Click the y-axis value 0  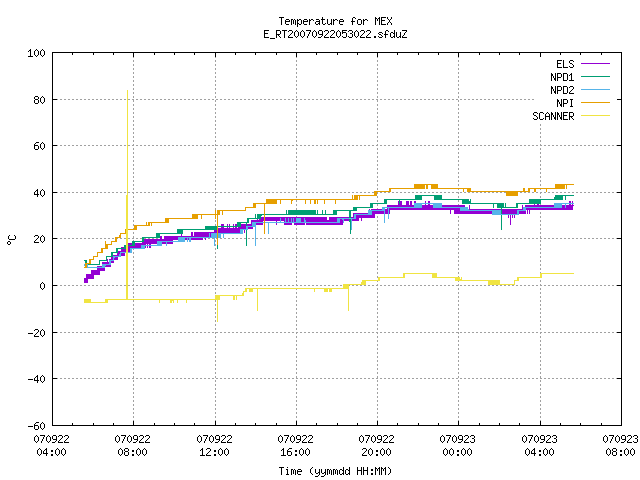pos(42,286)
